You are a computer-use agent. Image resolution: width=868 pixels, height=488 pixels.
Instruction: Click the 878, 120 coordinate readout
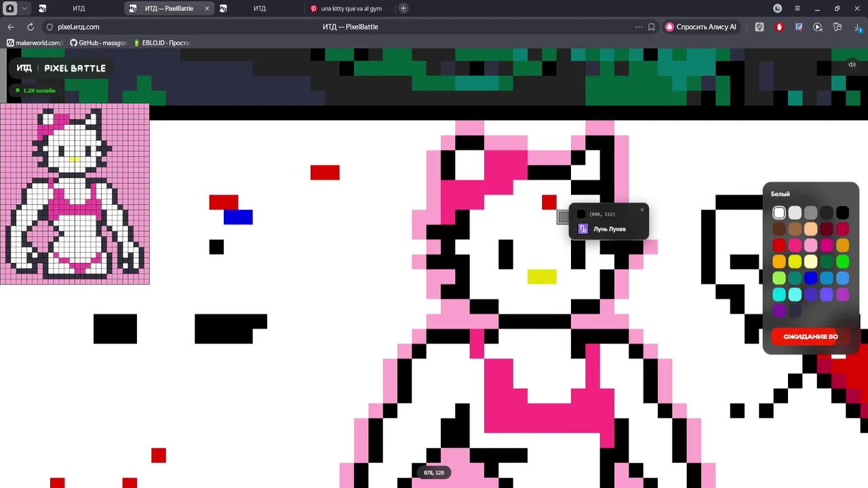[434, 472]
